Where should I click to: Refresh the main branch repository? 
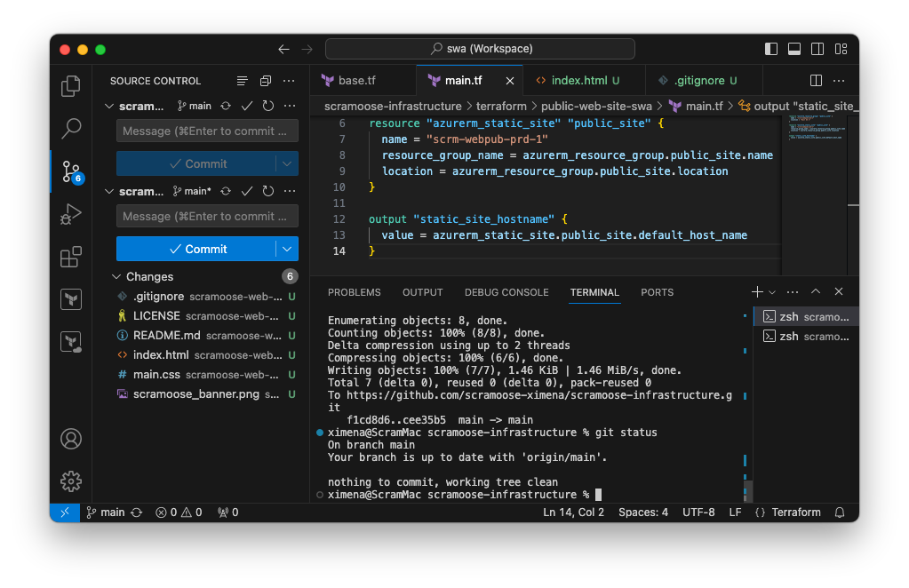pyautogui.click(x=267, y=106)
